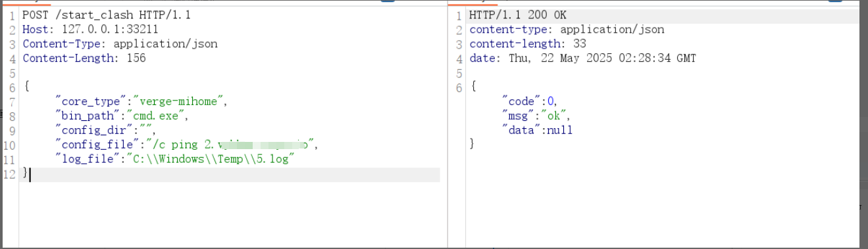Click the "core_type" key in request body

pos(91,102)
